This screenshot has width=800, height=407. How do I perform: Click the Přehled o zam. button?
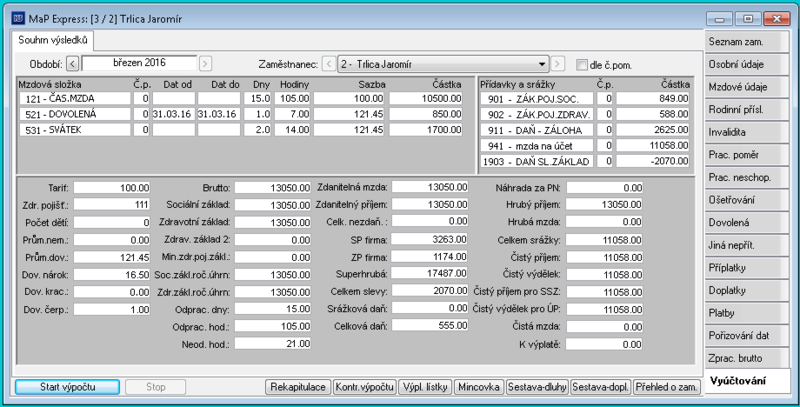(x=666, y=387)
